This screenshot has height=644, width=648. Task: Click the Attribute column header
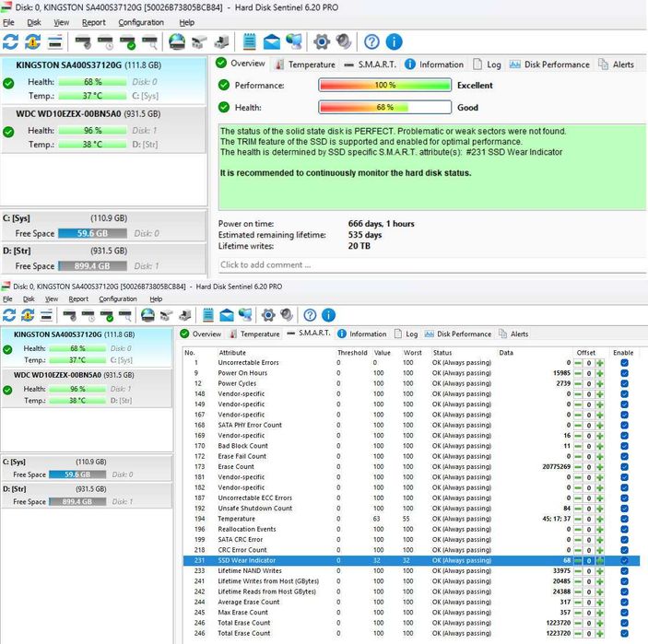point(232,352)
